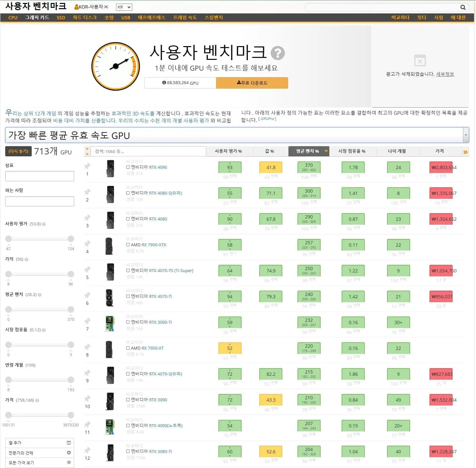Image resolution: width=476 pixels, height=468 pixels.
Task: Sort by the value % column
Action: pos(270,151)
